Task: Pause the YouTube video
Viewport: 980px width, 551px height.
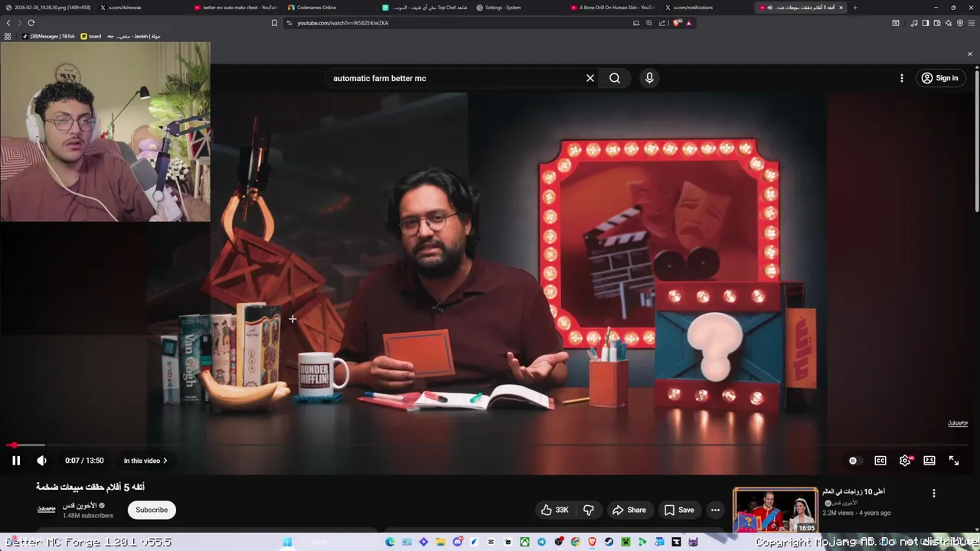Action: (15, 461)
